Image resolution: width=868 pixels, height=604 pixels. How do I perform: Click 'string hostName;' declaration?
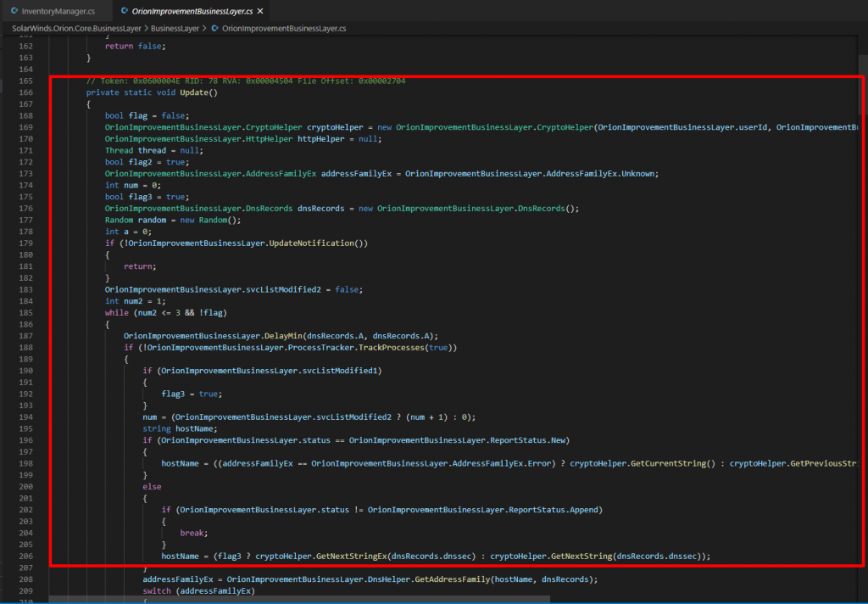click(x=180, y=429)
